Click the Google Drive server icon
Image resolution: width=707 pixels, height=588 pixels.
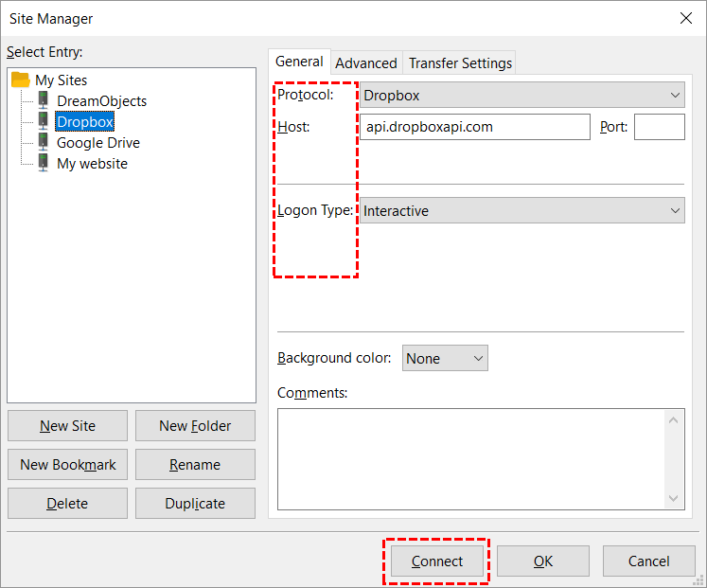click(x=43, y=142)
